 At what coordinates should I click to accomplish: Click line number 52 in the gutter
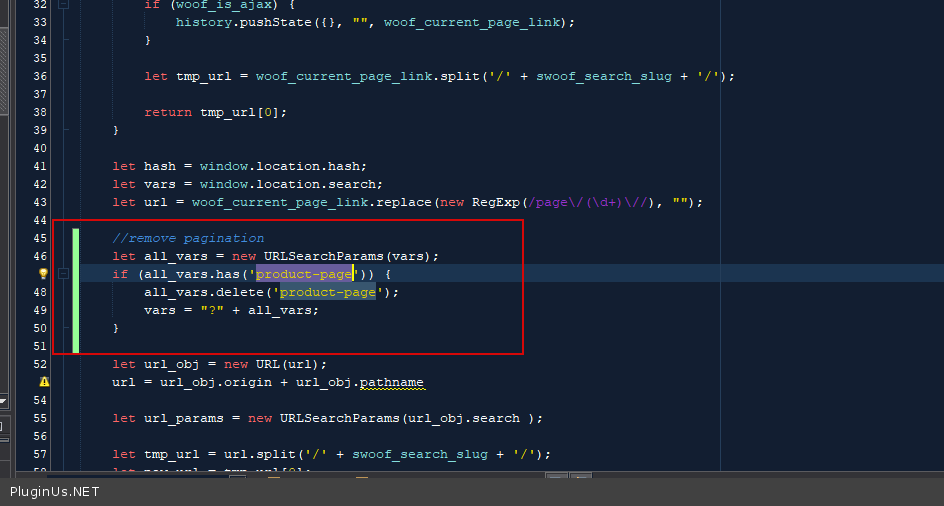[x=40, y=364]
